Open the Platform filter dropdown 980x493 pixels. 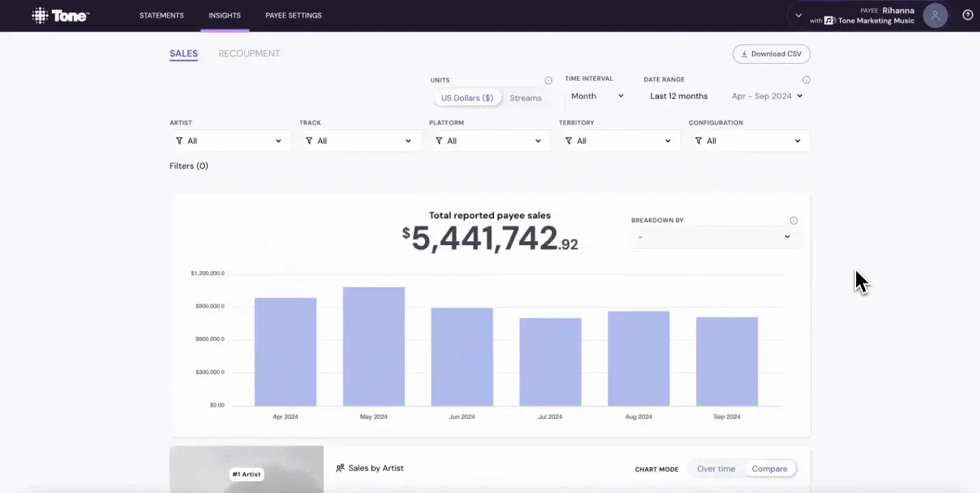[489, 140]
